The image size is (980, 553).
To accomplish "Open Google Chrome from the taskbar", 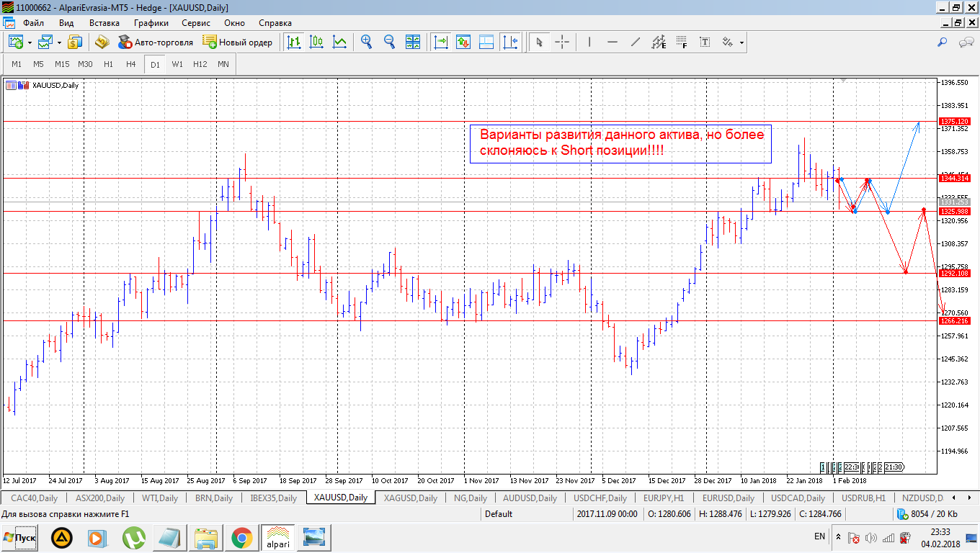I will 241,537.
